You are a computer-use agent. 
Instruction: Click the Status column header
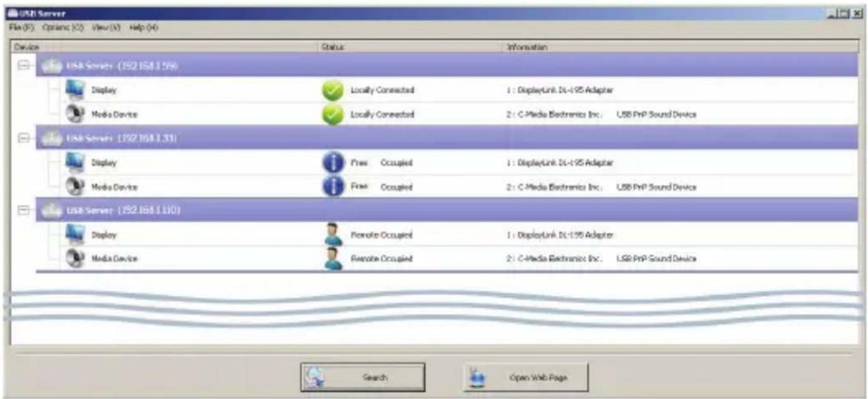click(x=410, y=47)
